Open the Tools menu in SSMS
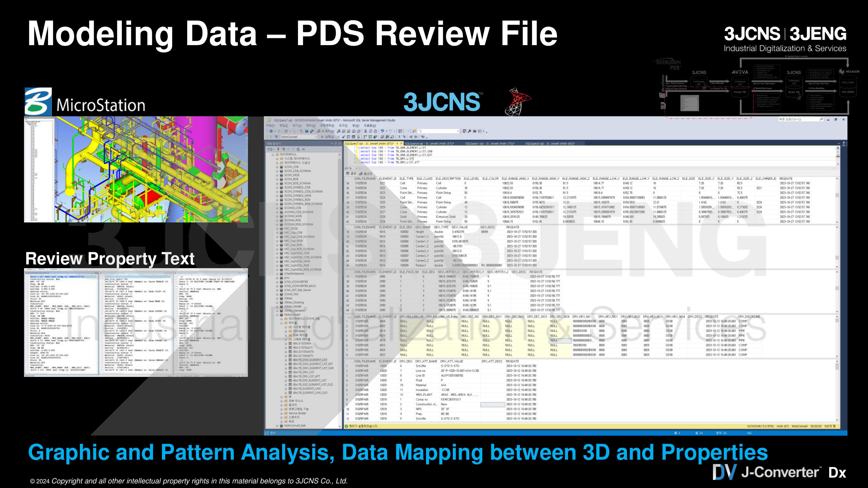The height and width of the screenshot is (488, 868). click(343, 126)
